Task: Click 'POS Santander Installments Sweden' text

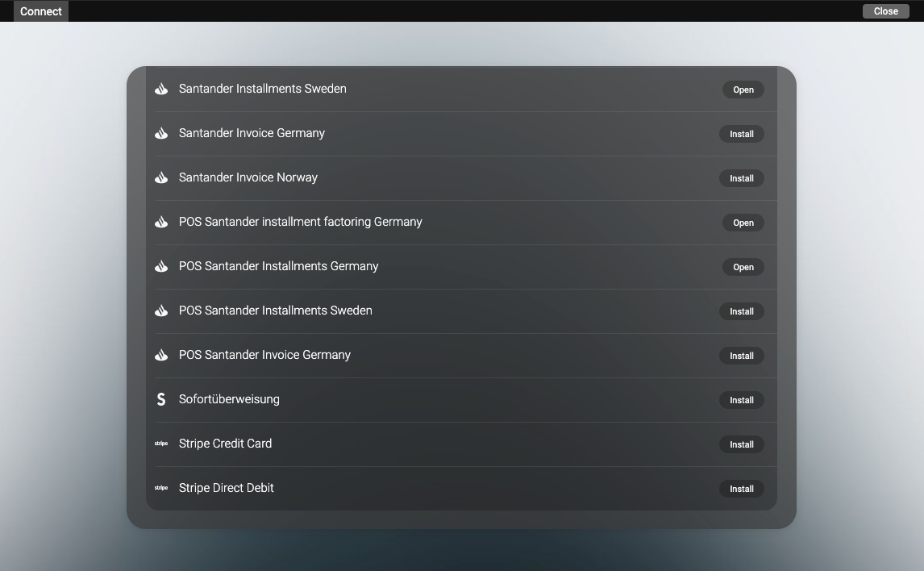Action: coord(275,311)
